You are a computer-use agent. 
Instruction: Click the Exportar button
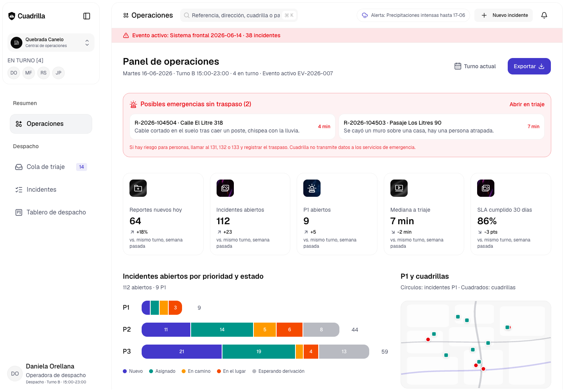(529, 66)
